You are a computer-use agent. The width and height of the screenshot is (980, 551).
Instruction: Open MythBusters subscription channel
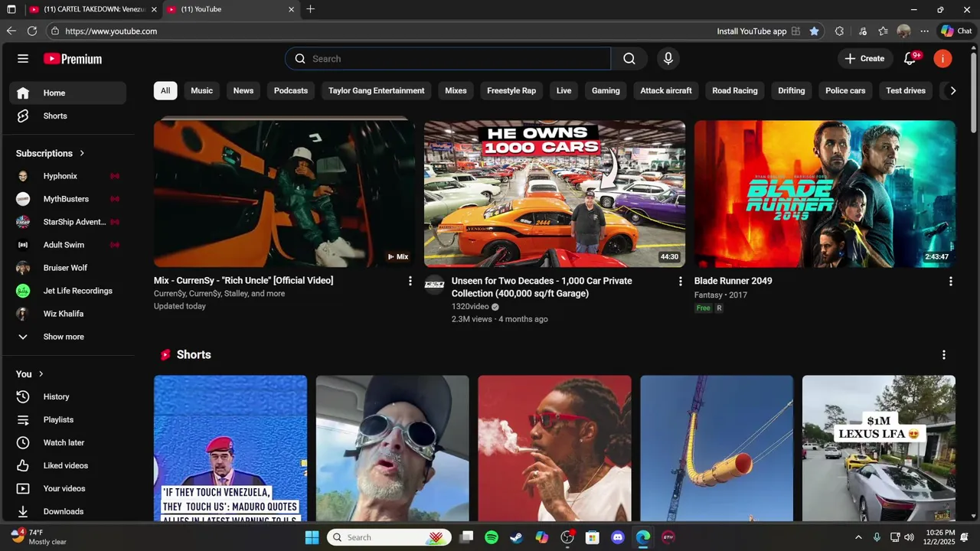coord(67,200)
